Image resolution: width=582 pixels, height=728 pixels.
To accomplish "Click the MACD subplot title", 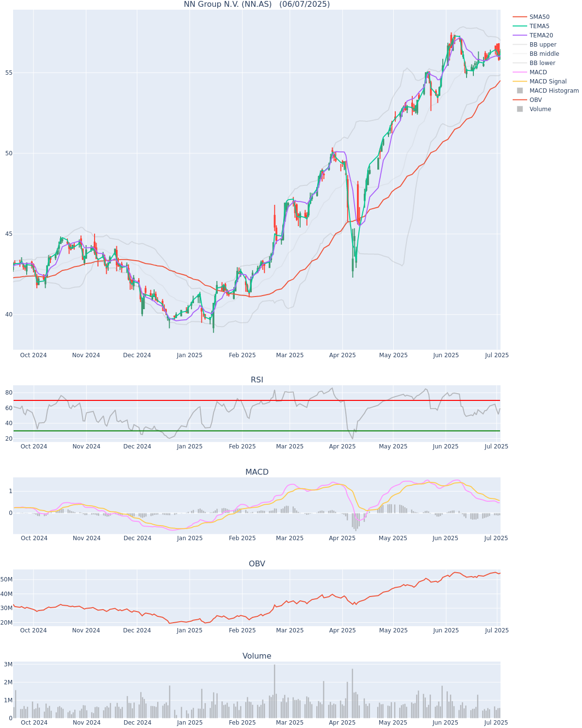I will (x=257, y=472).
